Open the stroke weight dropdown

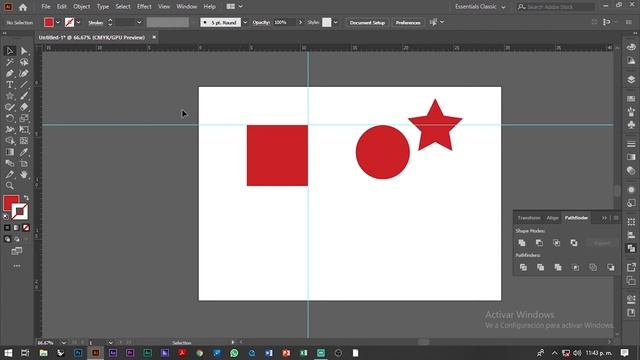click(139, 22)
